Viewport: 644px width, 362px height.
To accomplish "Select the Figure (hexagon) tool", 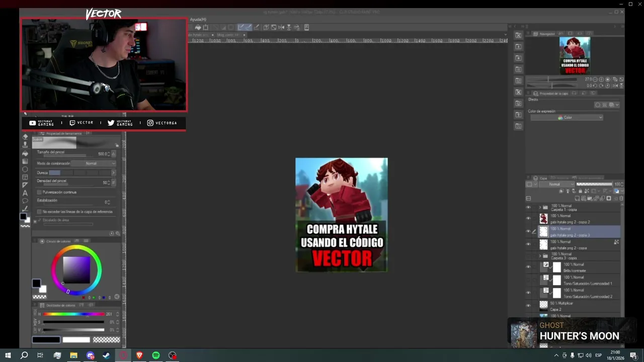I will tap(25, 169).
